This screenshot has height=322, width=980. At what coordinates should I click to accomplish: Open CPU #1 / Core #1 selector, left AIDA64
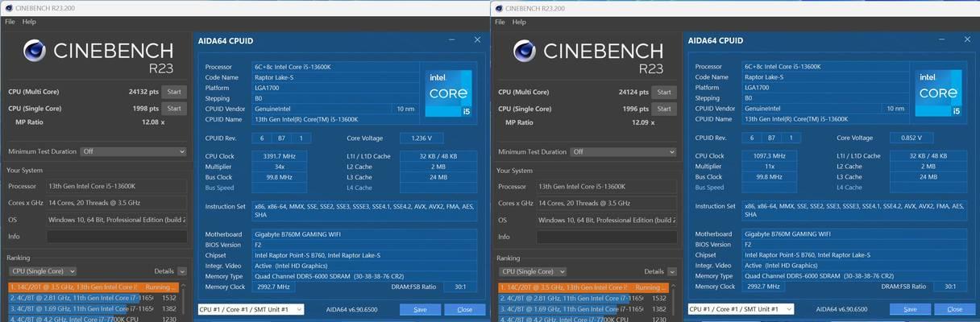[251, 309]
